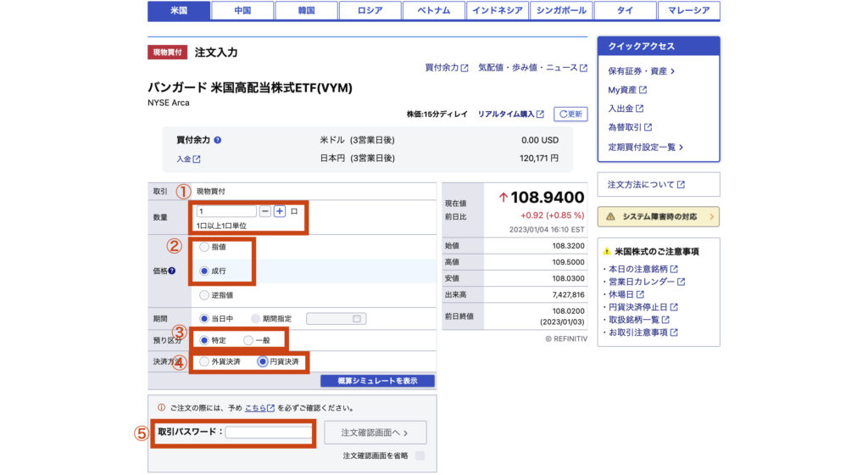Image resolution: width=868 pixels, height=475 pixels.
Task: Switch to the タイ tab
Action: [x=625, y=10]
